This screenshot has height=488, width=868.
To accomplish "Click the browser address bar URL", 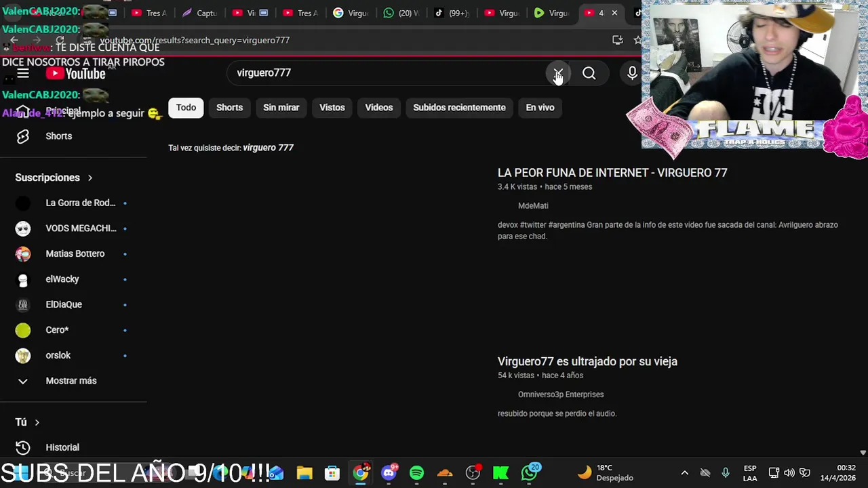I will pos(195,40).
